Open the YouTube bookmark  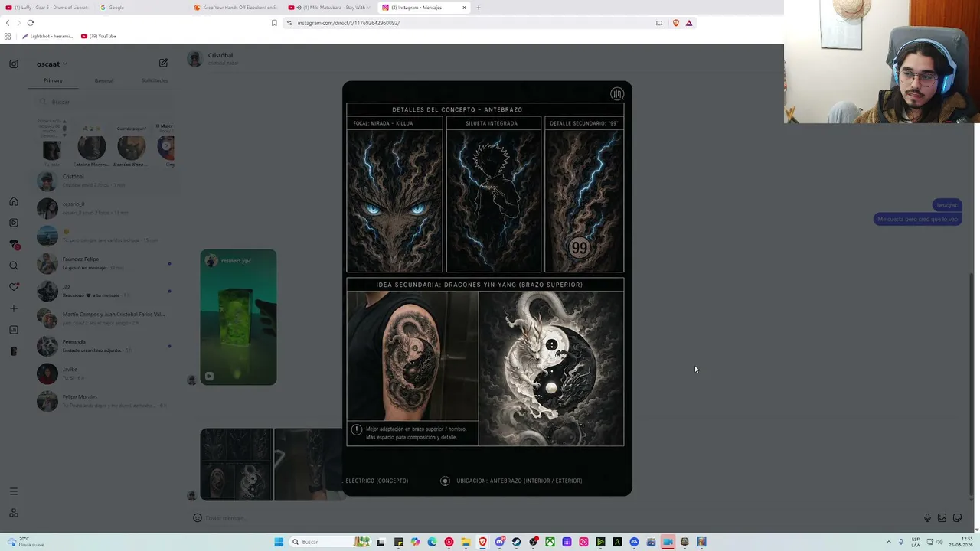[98, 36]
